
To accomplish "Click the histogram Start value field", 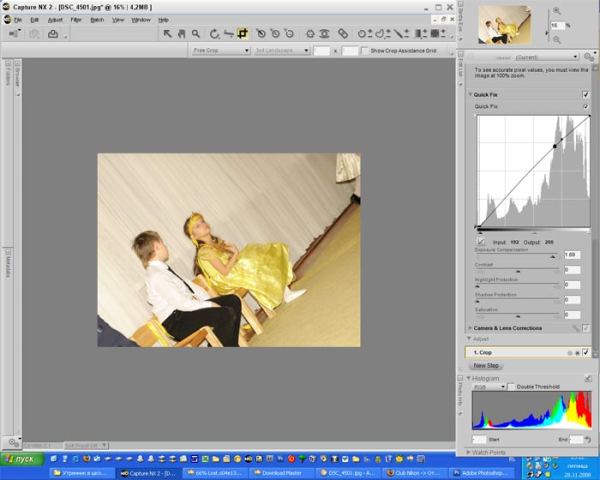I will coord(479,439).
